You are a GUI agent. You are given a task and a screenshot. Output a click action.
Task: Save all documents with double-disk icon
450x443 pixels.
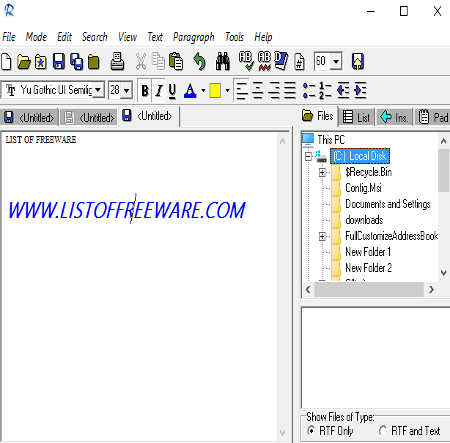pyautogui.click(x=76, y=62)
